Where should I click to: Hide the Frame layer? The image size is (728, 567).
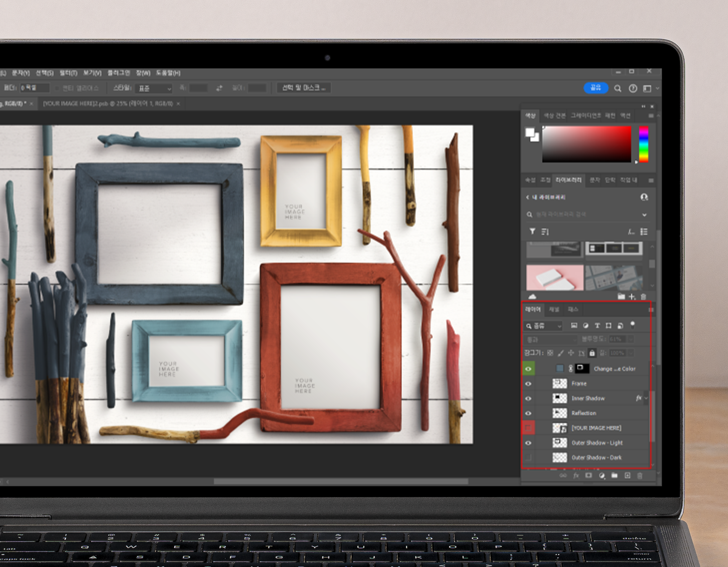528,384
